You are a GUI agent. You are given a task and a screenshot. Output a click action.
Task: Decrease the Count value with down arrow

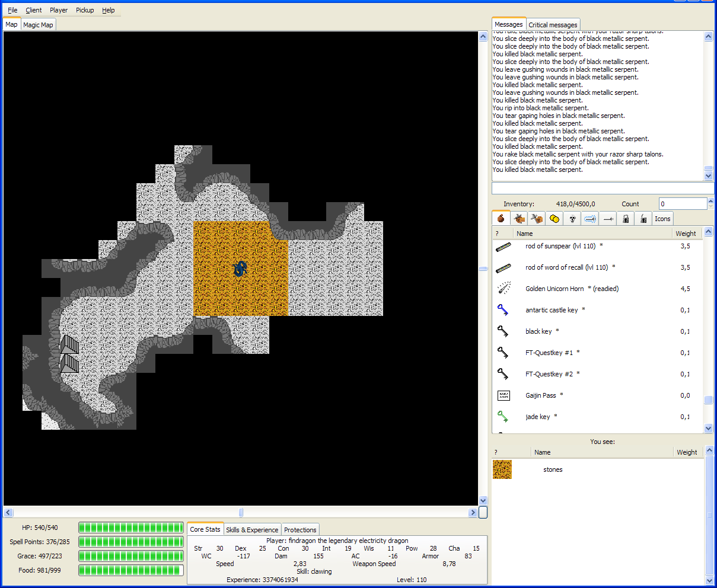[710, 207]
